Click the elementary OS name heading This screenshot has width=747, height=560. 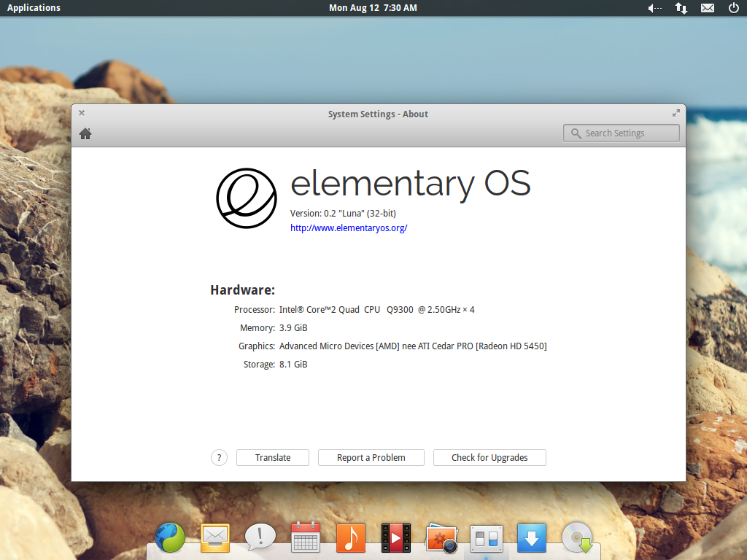[x=410, y=184]
